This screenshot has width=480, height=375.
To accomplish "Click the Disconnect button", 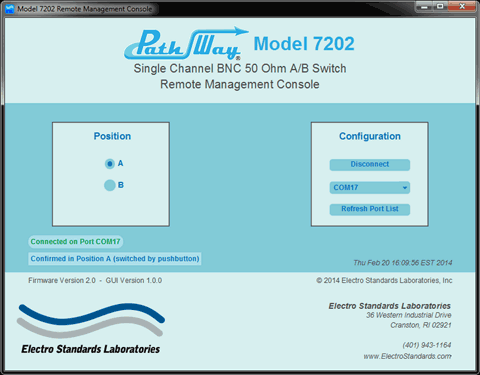I will (370, 164).
